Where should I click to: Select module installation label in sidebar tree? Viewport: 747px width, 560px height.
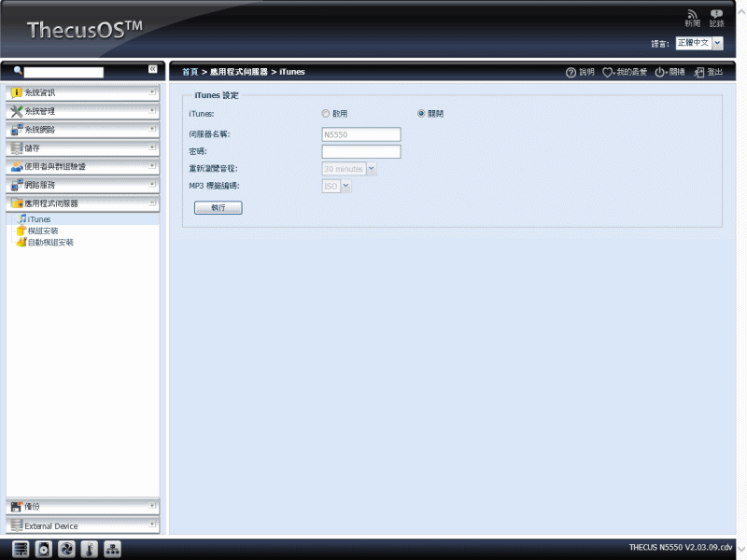click(43, 231)
